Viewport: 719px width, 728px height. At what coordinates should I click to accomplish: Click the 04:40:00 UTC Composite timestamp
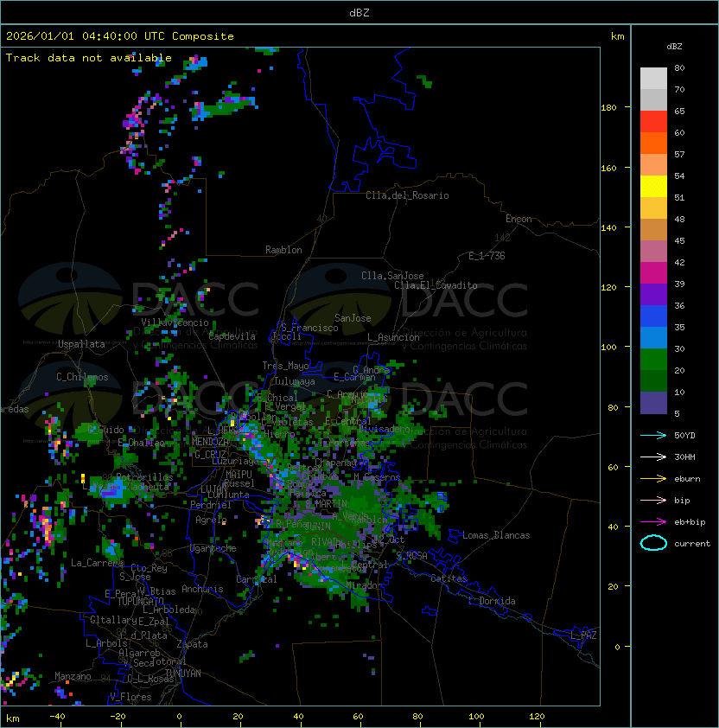(x=119, y=36)
